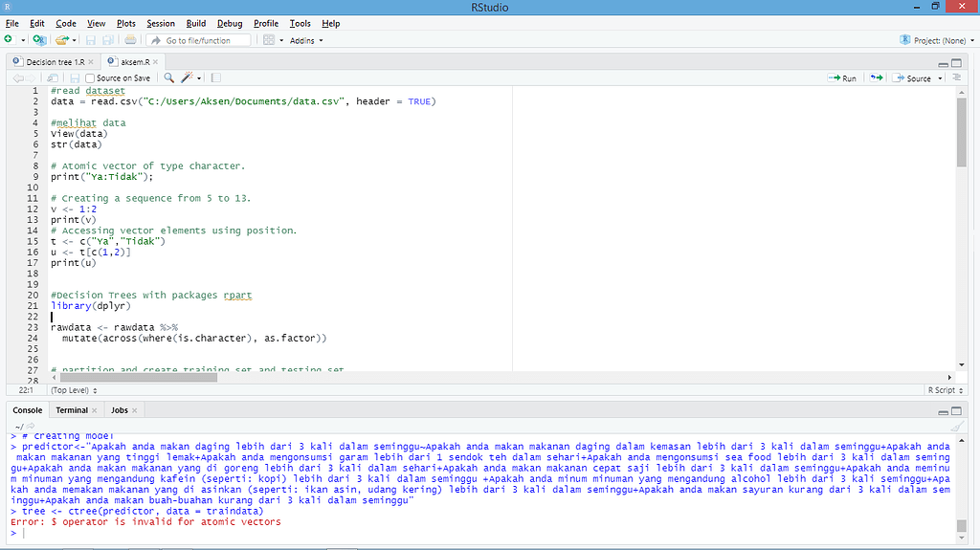Click the editor back navigation arrow
The height and width of the screenshot is (550, 980).
17,78
